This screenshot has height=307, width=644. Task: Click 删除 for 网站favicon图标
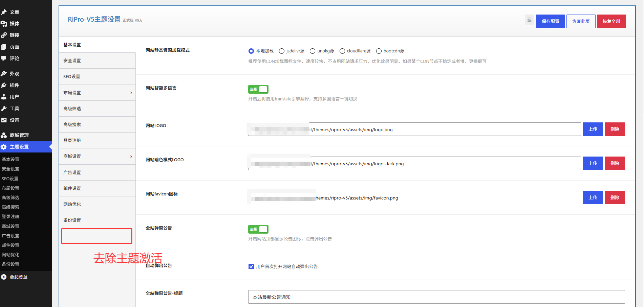tap(615, 197)
